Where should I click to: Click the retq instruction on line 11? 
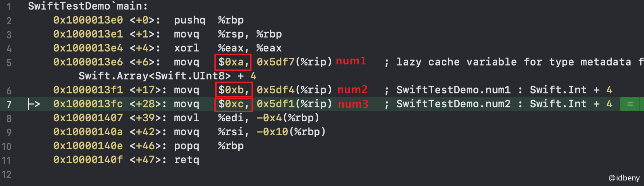coord(187,160)
